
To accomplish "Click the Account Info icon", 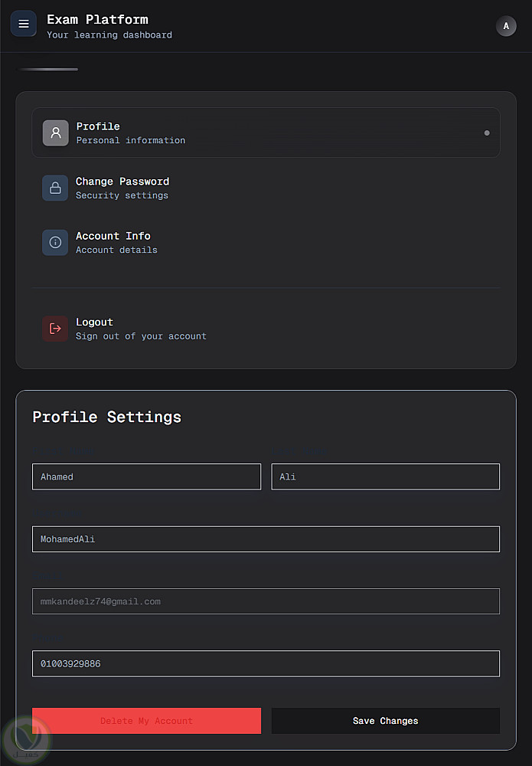I will click(55, 242).
